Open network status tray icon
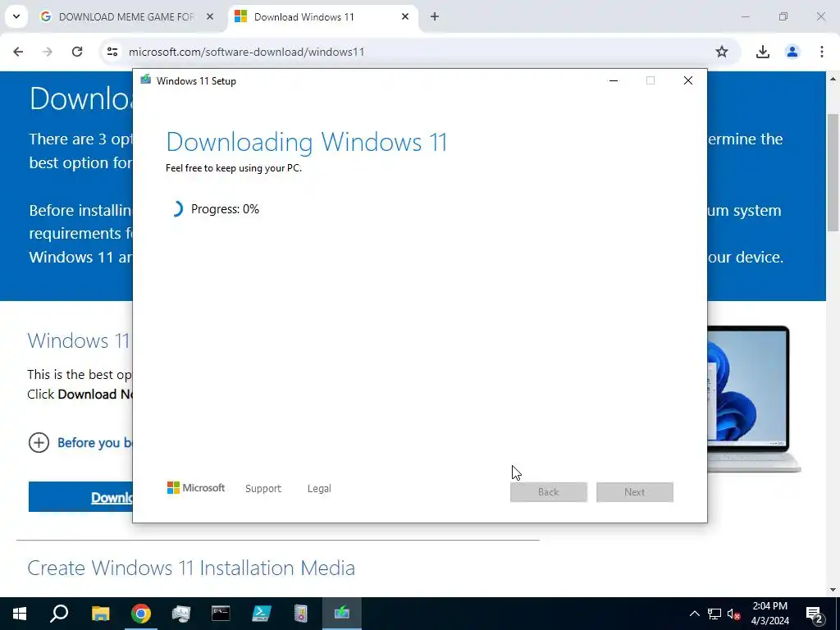Image resolution: width=840 pixels, height=630 pixels. pos(714,614)
